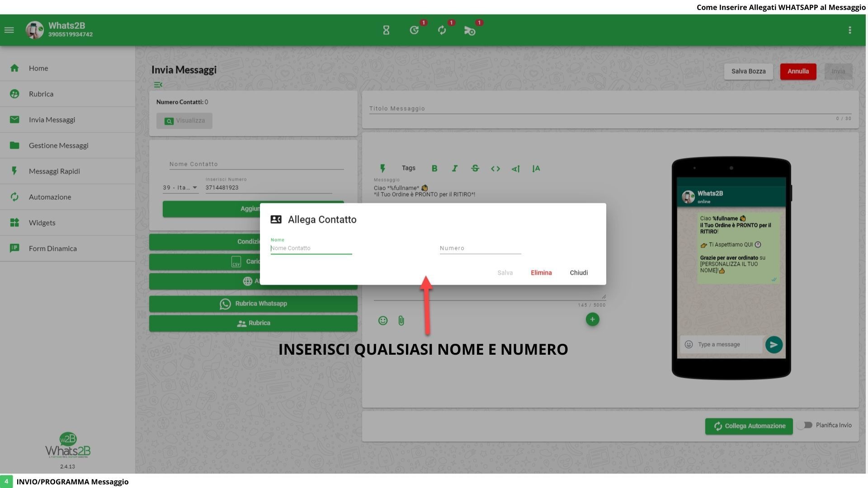Click Chiudi in Allega Contatto dialog
The width and height of the screenshot is (868, 488).
coord(579,273)
